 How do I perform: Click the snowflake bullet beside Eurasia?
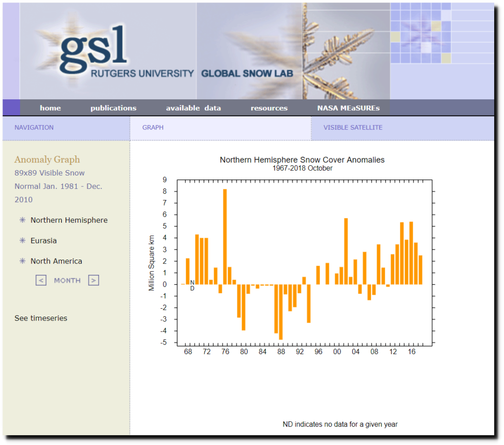(x=22, y=240)
